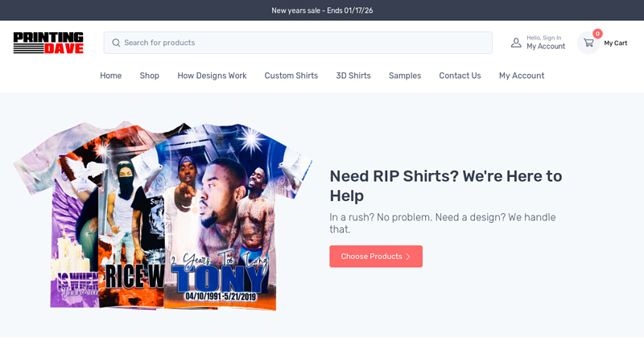
Task: Click the cart item count badge
Action: pos(597,34)
